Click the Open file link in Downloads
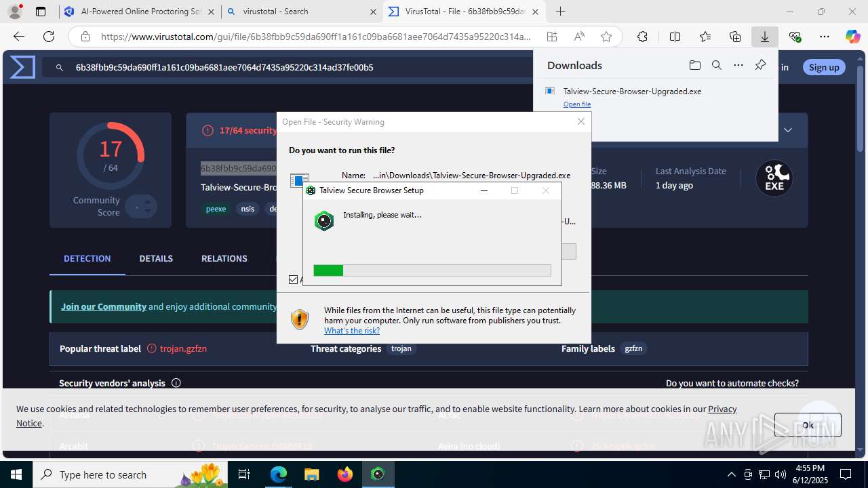This screenshot has height=488, width=868. pyautogui.click(x=577, y=104)
